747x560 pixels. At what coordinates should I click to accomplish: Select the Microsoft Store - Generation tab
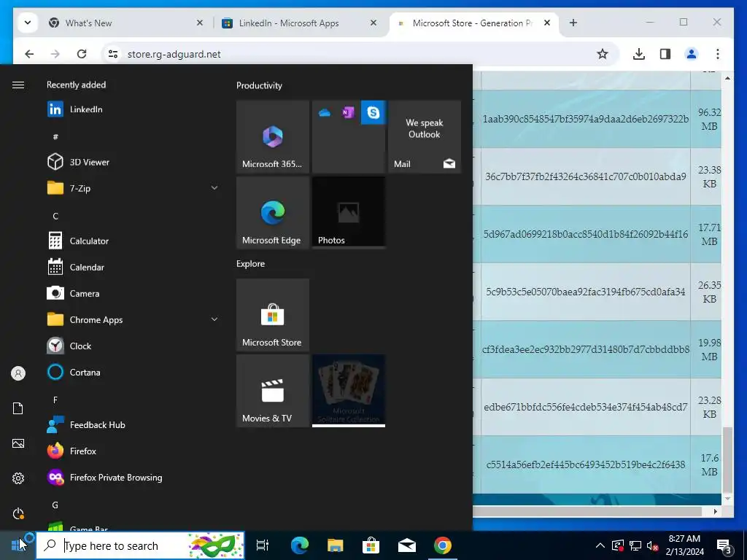pyautogui.click(x=474, y=23)
